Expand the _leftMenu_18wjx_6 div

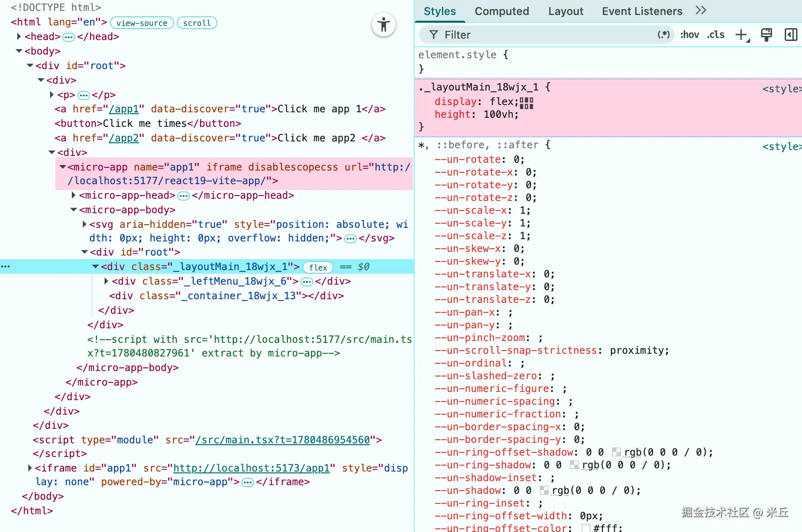pos(106,281)
